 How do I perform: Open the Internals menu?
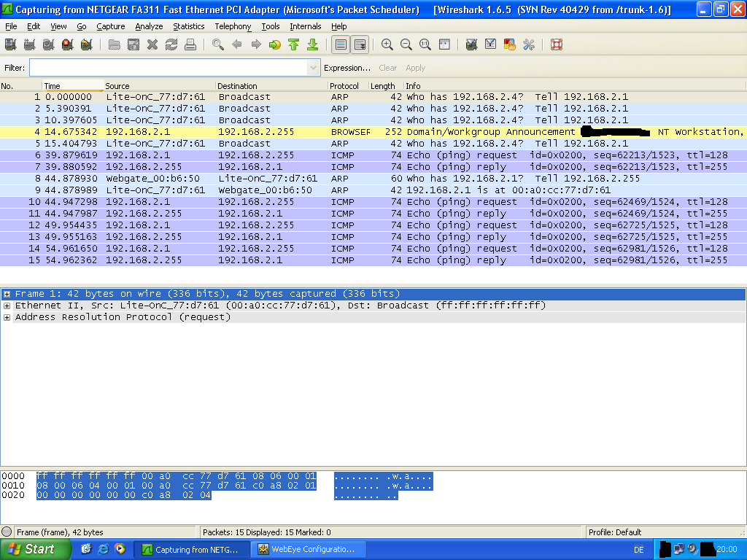point(306,26)
